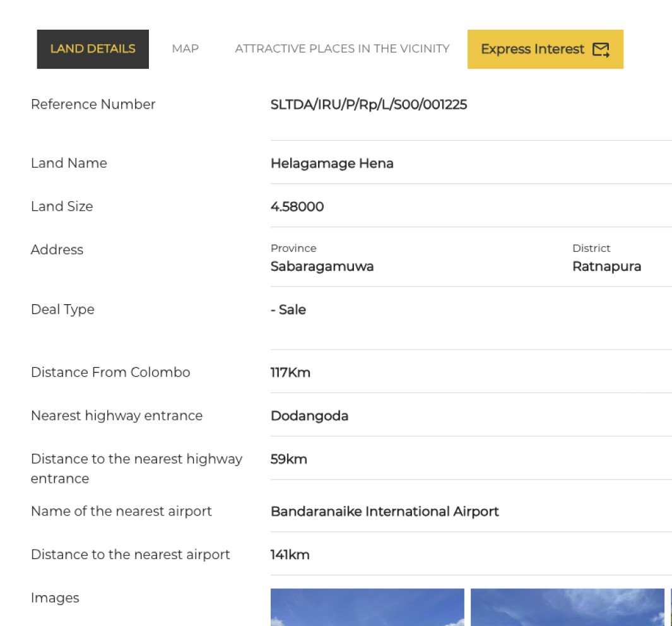
Task: Click the 141km airport distance value
Action: (290, 555)
